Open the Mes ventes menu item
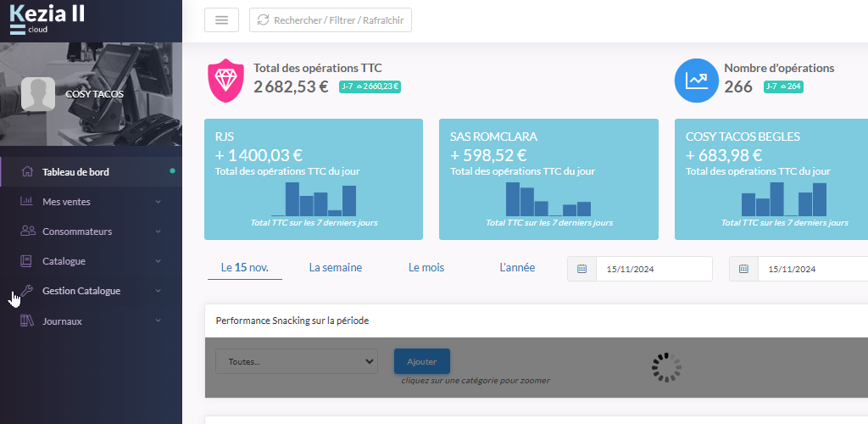The width and height of the screenshot is (868, 424). [x=92, y=202]
